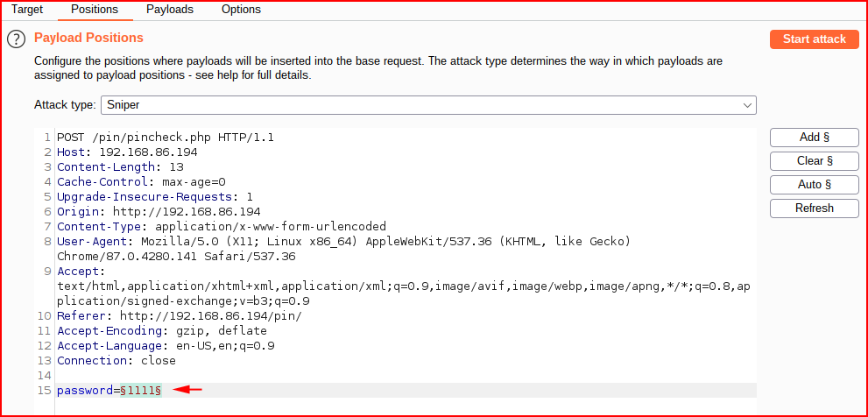The image size is (868, 417).
Task: Click the POST /pin/pincheck.php request line
Action: click(166, 138)
